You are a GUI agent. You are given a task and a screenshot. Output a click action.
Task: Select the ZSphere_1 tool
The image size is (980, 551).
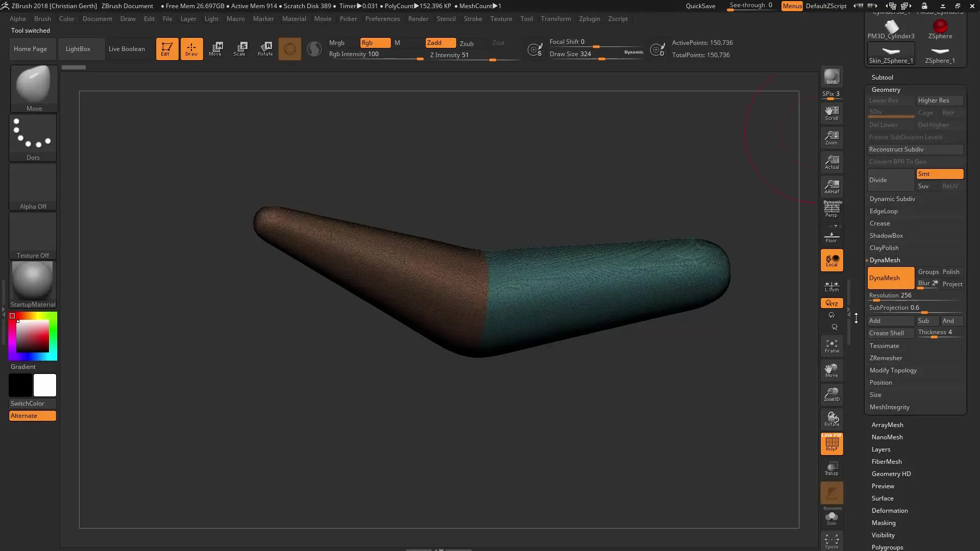(x=940, y=54)
